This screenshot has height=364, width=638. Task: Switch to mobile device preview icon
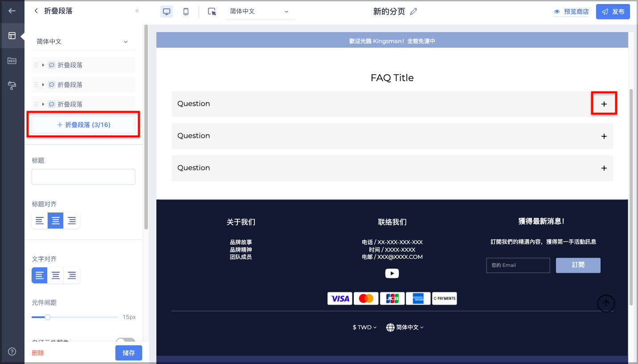(x=186, y=12)
